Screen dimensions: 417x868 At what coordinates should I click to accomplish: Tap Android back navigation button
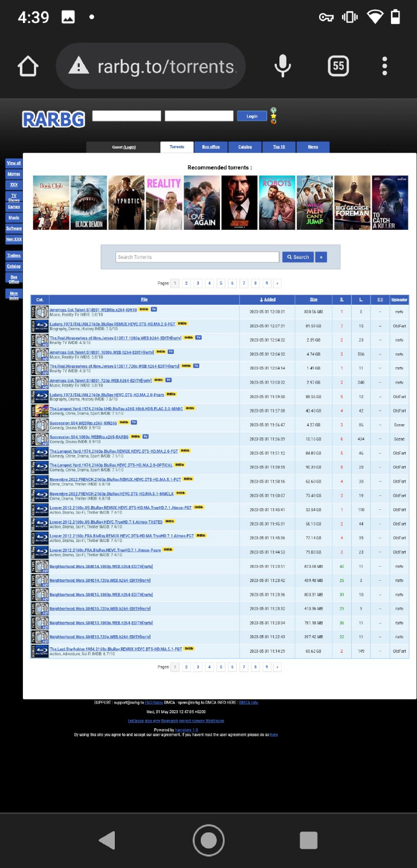click(x=107, y=840)
